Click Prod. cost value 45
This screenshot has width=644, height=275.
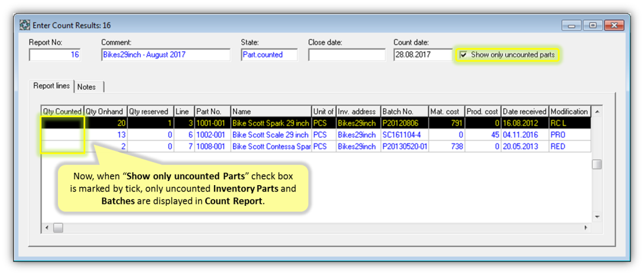(x=483, y=135)
